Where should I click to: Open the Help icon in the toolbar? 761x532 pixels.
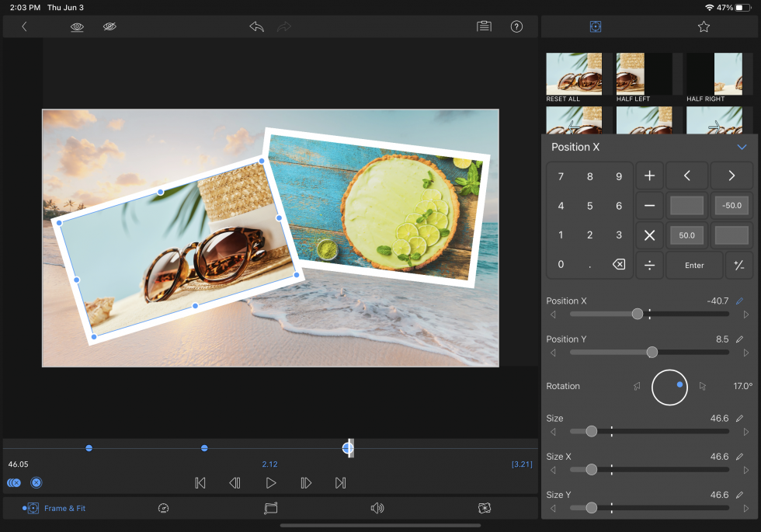(516, 26)
